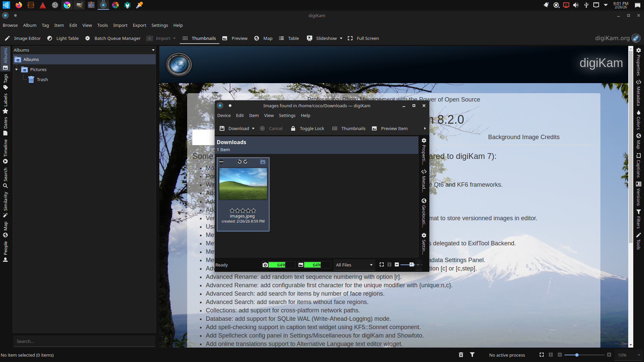Open the Versions right sidebar tab
This screenshot has width=644, height=362.
coord(638,193)
